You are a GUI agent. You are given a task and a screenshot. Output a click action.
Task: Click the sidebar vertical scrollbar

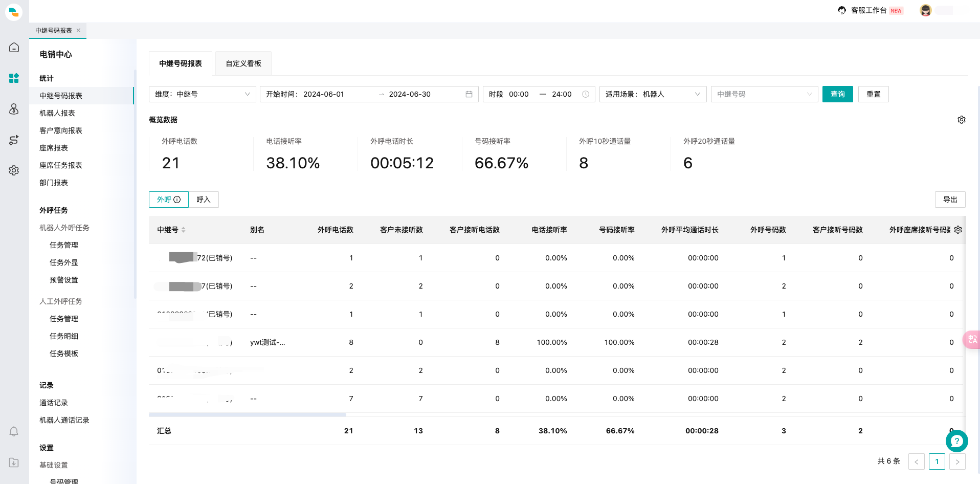click(135, 184)
